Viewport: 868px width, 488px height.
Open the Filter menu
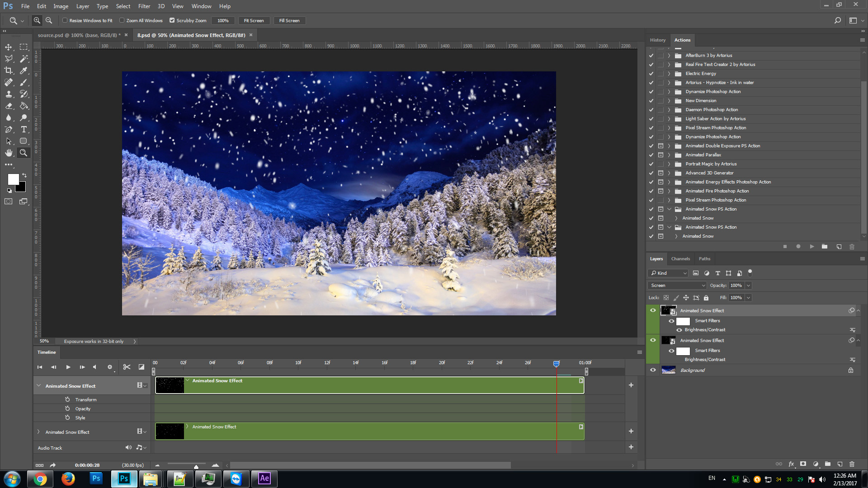tap(144, 6)
